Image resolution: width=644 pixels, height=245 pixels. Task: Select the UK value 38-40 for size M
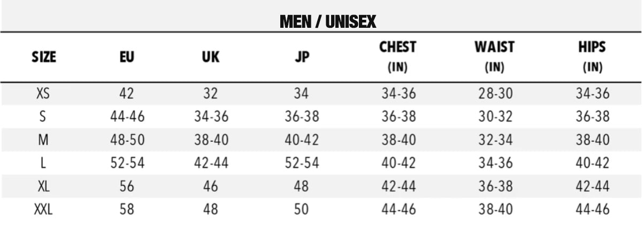[211, 140]
